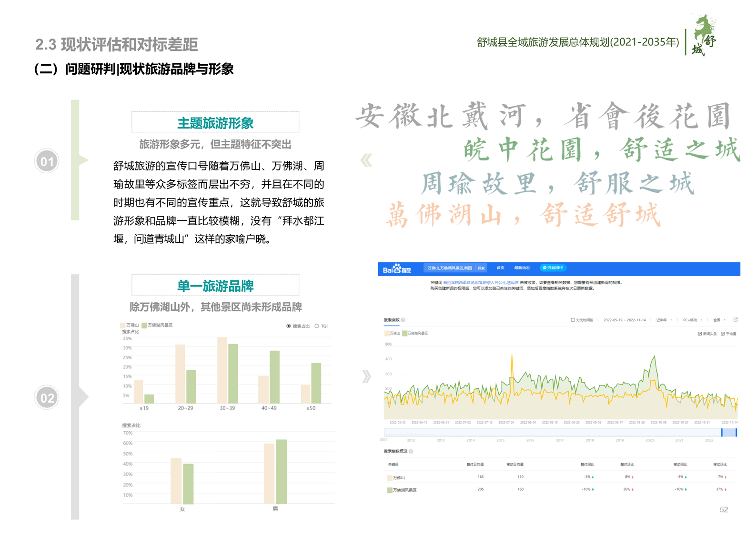Image resolution: width=756 pixels, height=534 pixels.
Task: Click the gray right double-chevron icon
Action: pyautogui.click(x=366, y=376)
